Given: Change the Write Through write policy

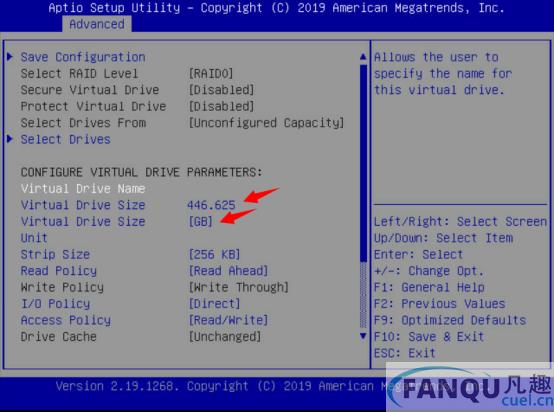Looking at the screenshot, I should point(239,287).
